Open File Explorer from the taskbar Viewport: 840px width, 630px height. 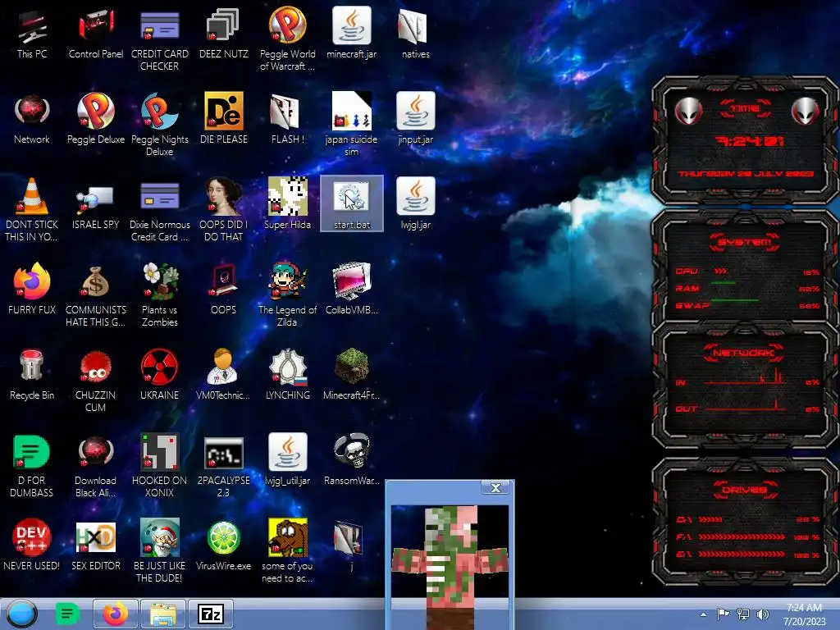(x=163, y=614)
